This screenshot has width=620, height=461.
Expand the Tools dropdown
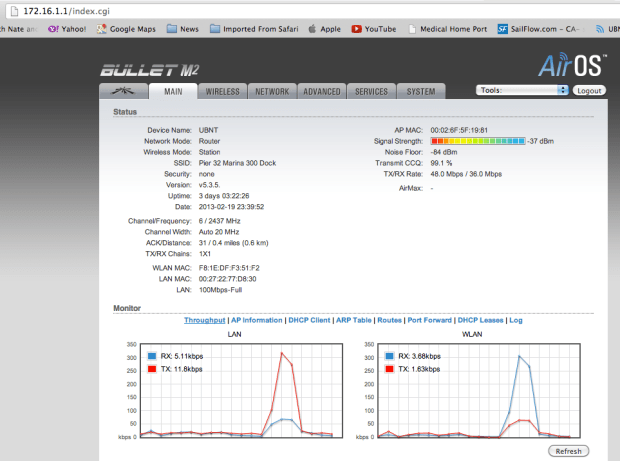tap(522, 90)
